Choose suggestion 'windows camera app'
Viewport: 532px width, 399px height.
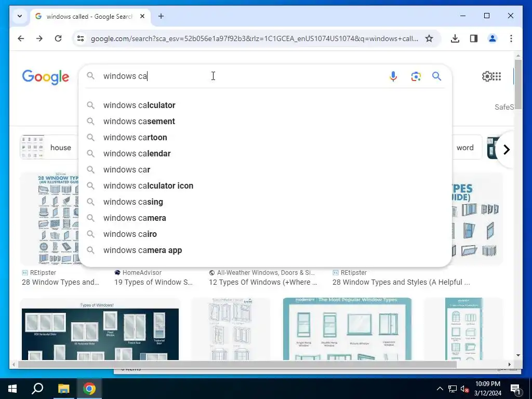(x=265, y=250)
